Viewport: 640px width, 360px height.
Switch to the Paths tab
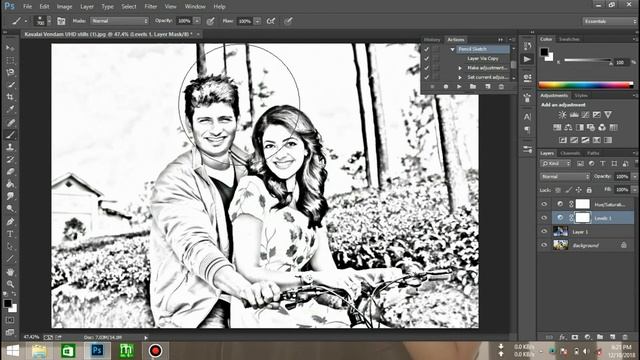[x=593, y=153]
